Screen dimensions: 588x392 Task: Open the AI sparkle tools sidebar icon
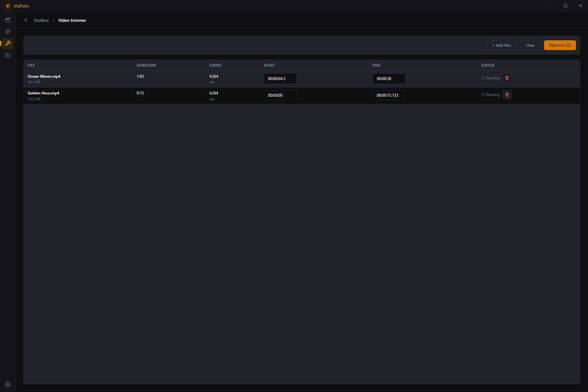tap(8, 32)
